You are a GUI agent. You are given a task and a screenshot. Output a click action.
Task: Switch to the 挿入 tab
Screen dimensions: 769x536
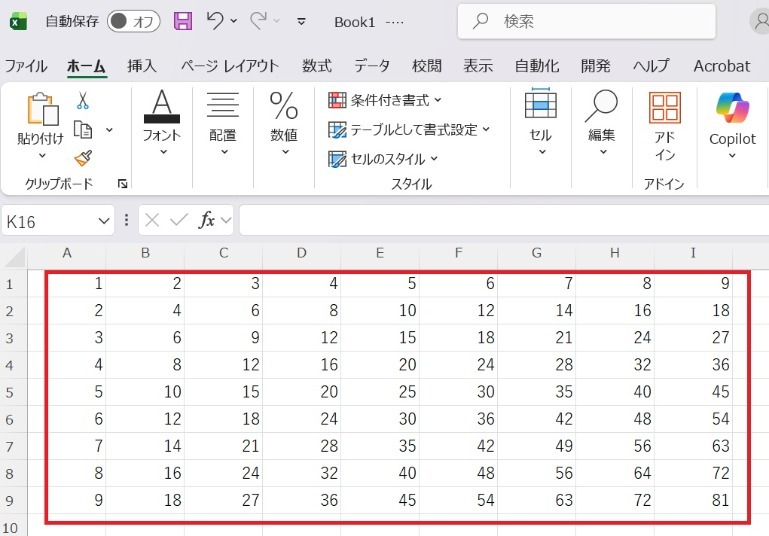(x=142, y=66)
